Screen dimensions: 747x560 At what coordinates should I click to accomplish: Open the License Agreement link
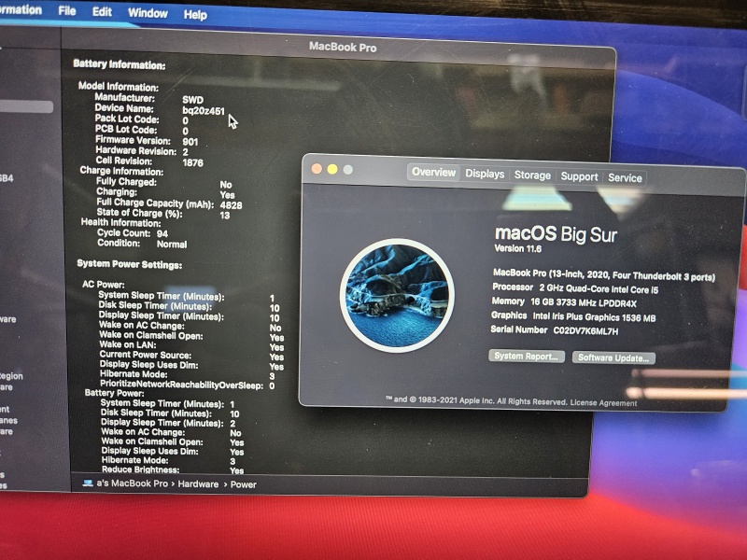pos(603,403)
